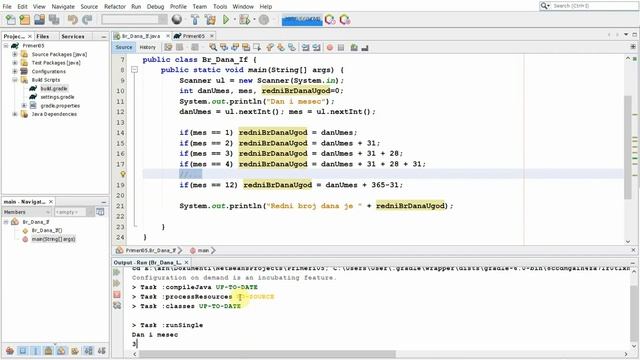Switch to the Files tab

[x=42, y=36]
